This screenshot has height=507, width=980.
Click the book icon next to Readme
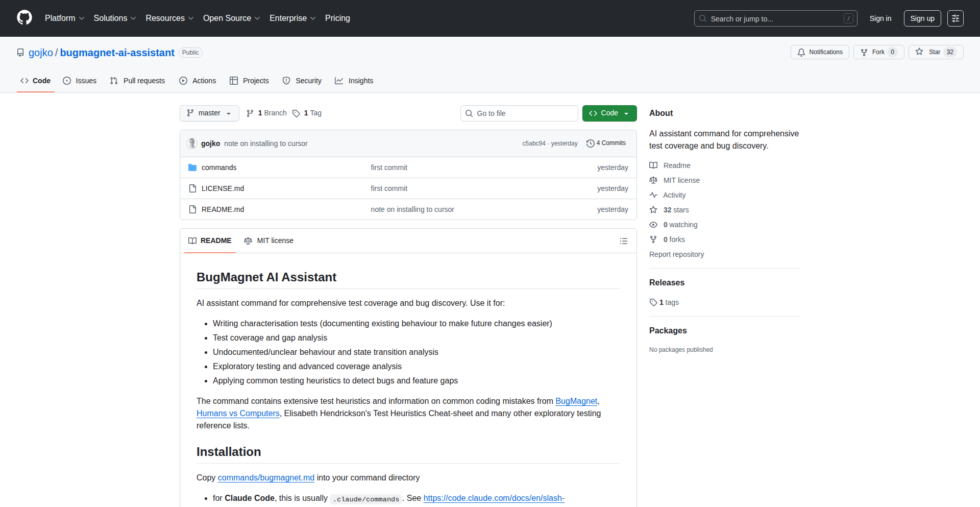[653, 165]
